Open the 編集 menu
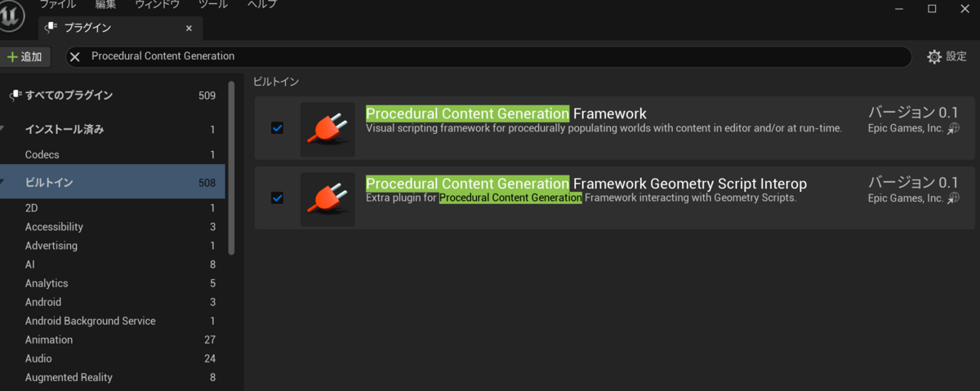The width and height of the screenshot is (980, 391). (105, 4)
